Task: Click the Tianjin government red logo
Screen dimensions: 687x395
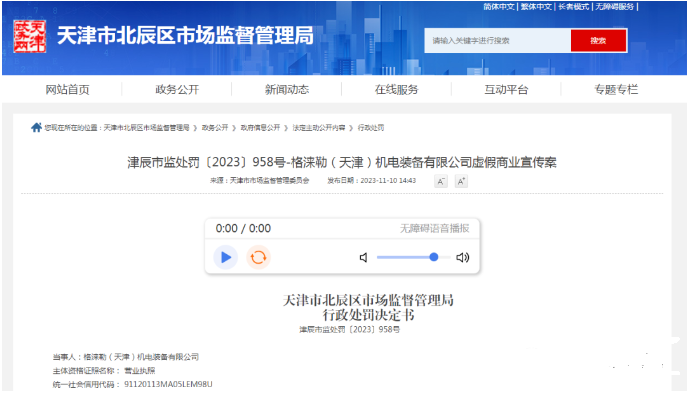Action: point(30,36)
